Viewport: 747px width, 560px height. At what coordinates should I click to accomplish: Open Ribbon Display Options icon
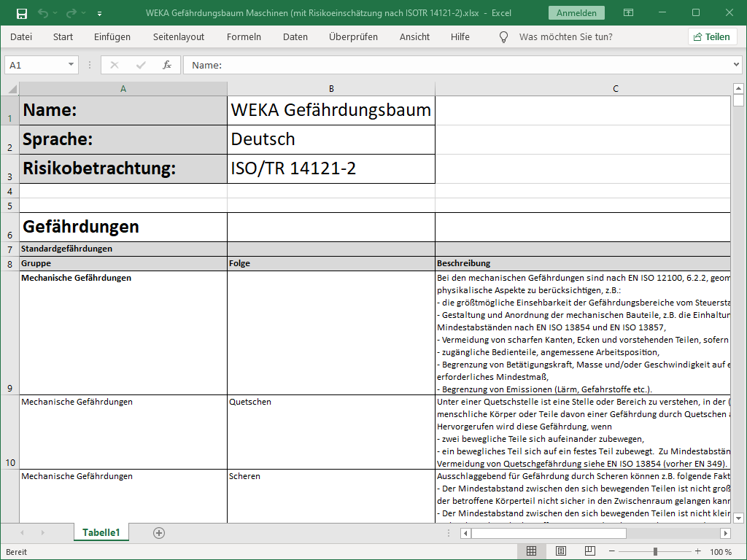pos(629,13)
